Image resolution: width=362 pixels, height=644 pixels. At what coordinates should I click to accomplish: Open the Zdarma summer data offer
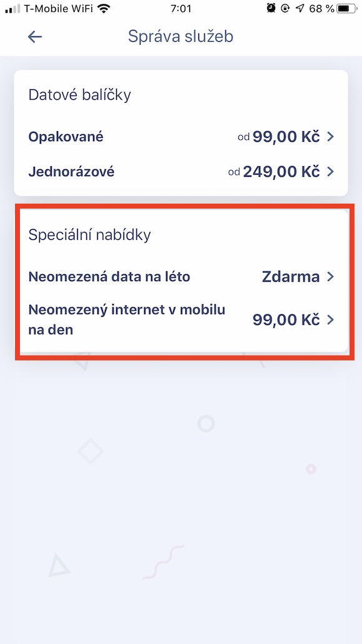tap(290, 276)
